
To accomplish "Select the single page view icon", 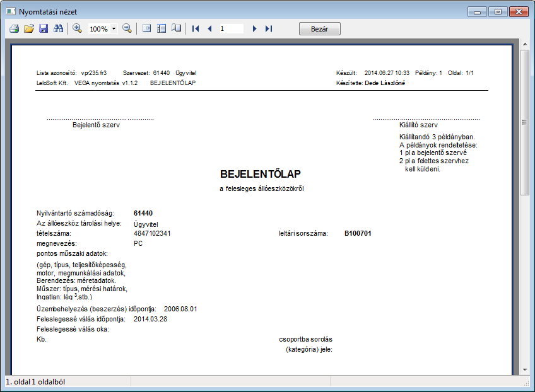I will coord(147,28).
